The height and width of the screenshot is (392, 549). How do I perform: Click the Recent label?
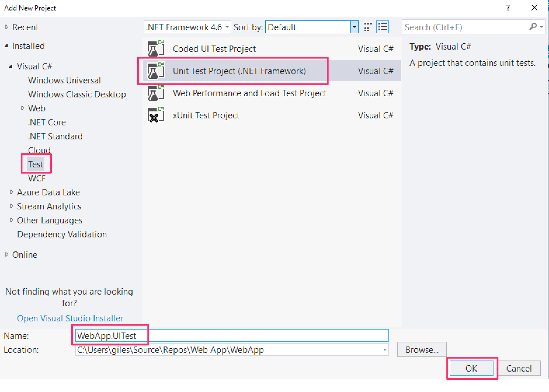point(25,27)
